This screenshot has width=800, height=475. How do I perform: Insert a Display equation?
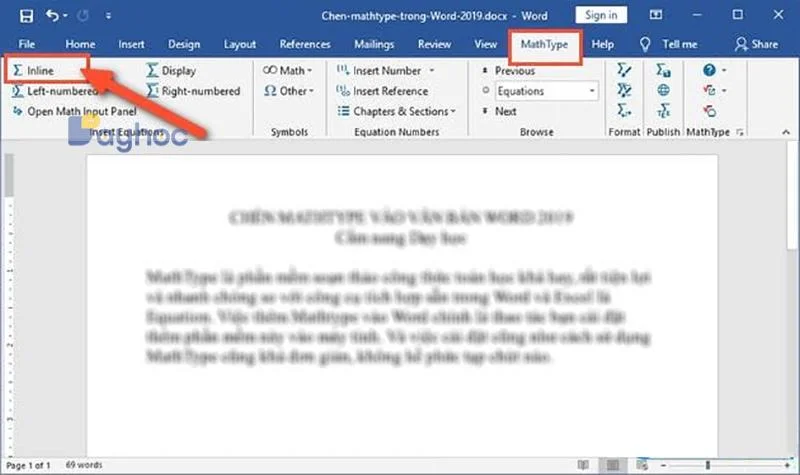171,70
